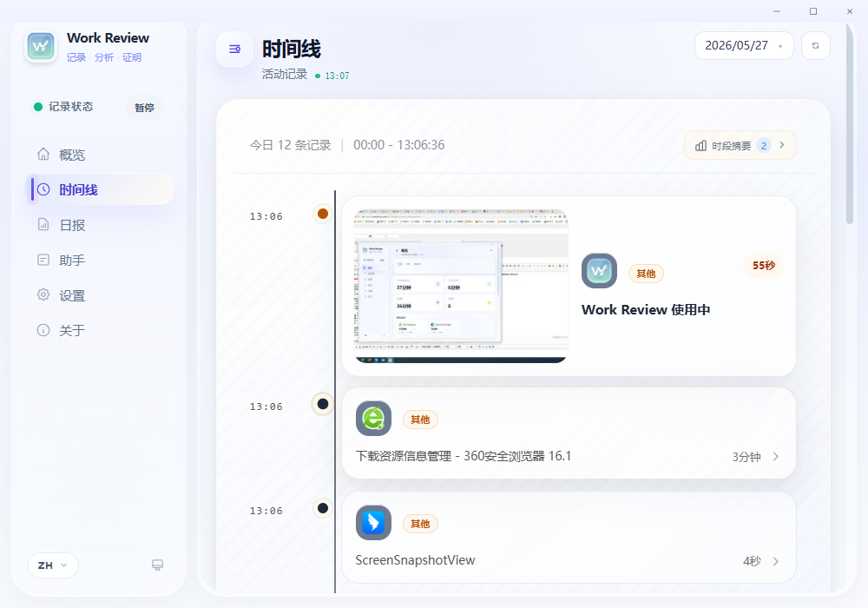The width and height of the screenshot is (868, 608).
Task: Click the Work Review app icon in first record
Action: (x=599, y=271)
